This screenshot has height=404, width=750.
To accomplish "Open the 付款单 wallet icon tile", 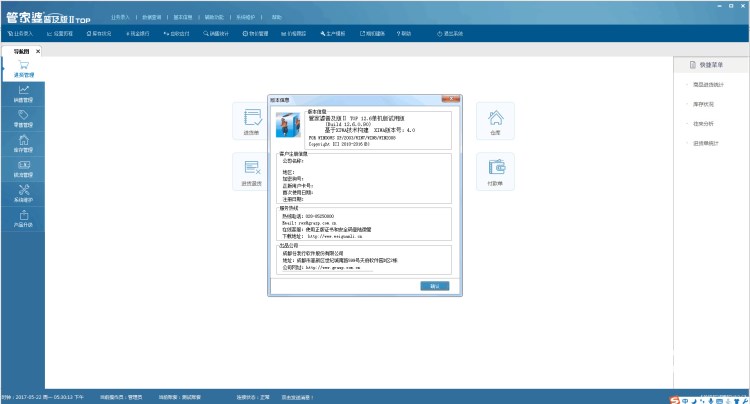I will 496,172.
